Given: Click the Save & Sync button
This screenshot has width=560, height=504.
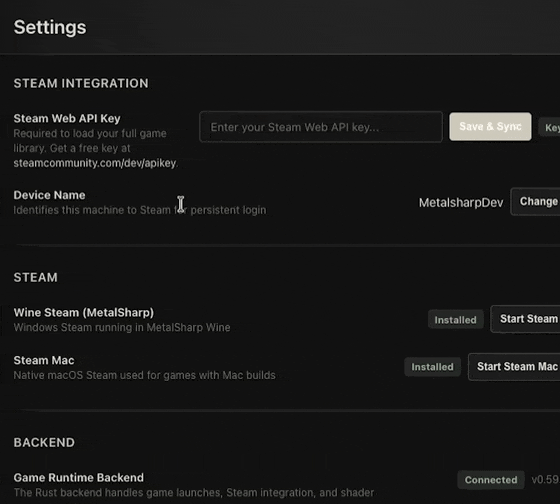Looking at the screenshot, I should click(x=490, y=126).
